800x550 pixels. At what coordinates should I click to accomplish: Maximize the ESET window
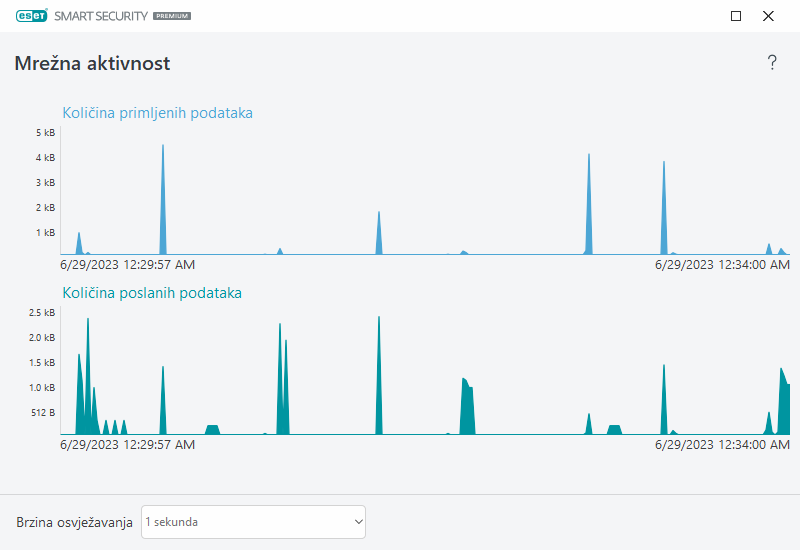(x=736, y=16)
